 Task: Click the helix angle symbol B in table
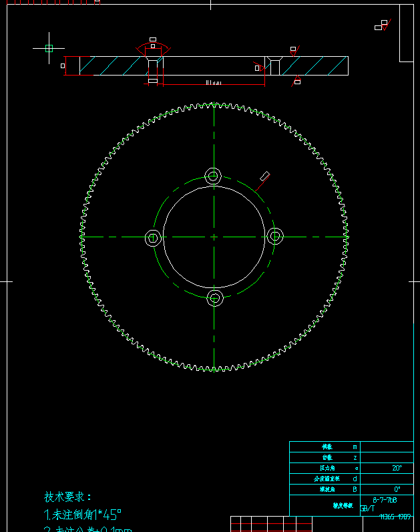coord(355,489)
